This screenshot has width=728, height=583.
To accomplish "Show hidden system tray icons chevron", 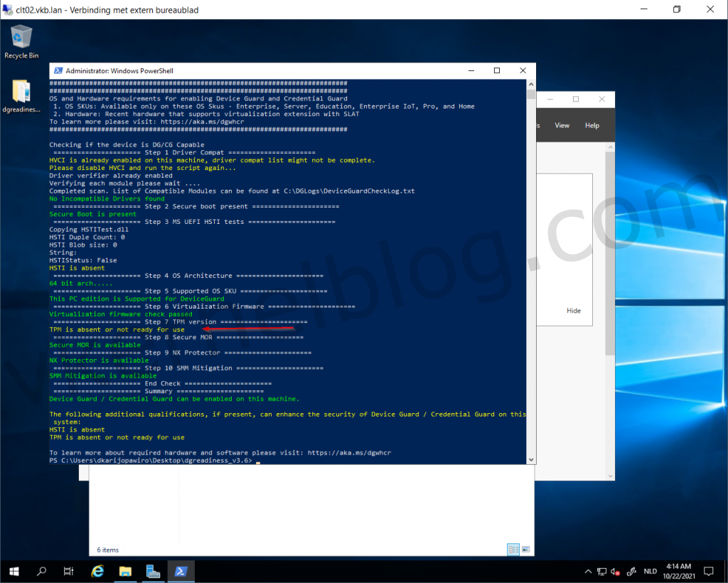I will 587,571.
